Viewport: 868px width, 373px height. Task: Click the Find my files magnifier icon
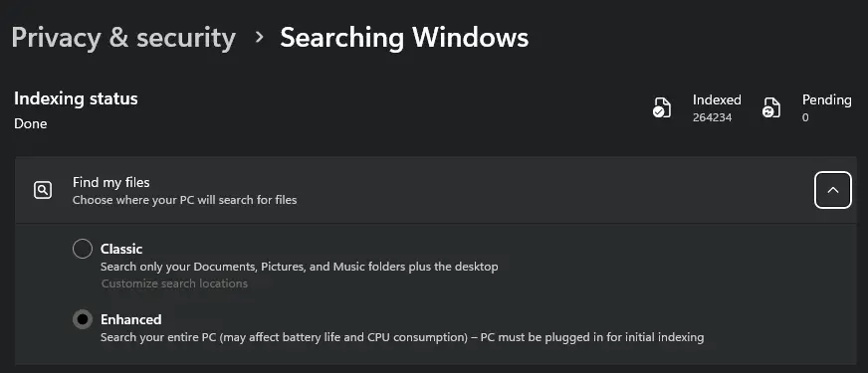43,190
